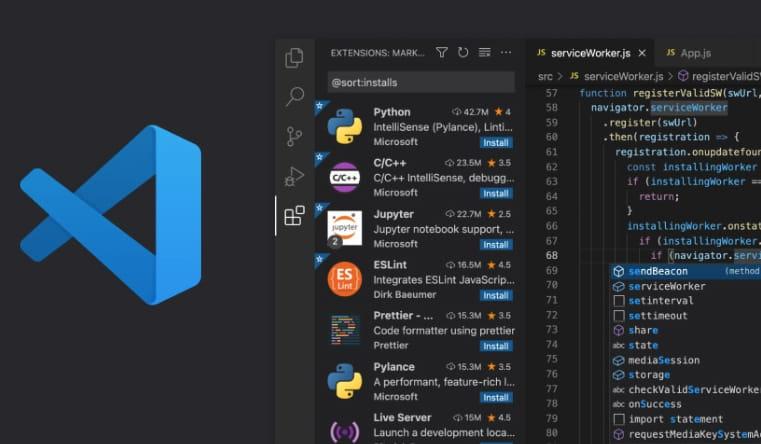761x444 pixels.
Task: Select share autocomplete suggestion
Action: pyautogui.click(x=685, y=330)
